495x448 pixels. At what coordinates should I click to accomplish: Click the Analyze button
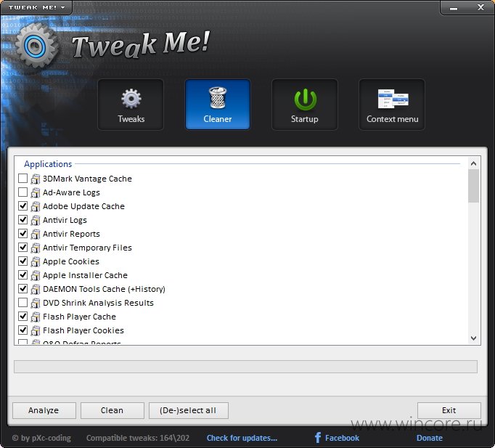pyautogui.click(x=44, y=410)
